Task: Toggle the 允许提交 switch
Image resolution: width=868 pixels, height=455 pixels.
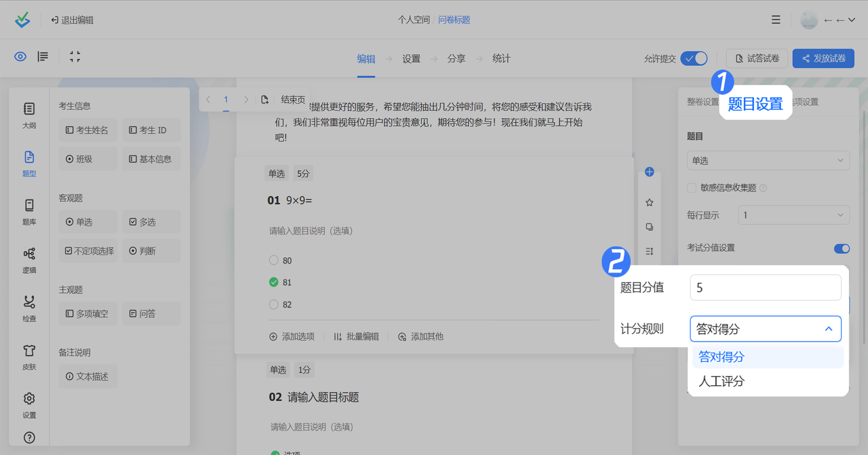Action: point(694,58)
